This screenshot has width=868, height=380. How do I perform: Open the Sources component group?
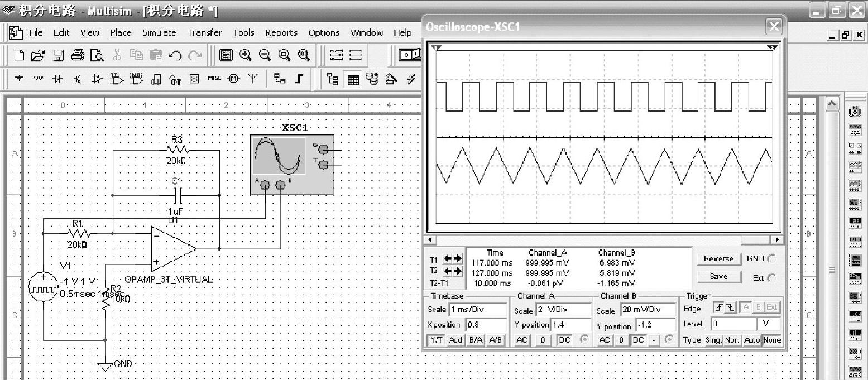[18, 79]
